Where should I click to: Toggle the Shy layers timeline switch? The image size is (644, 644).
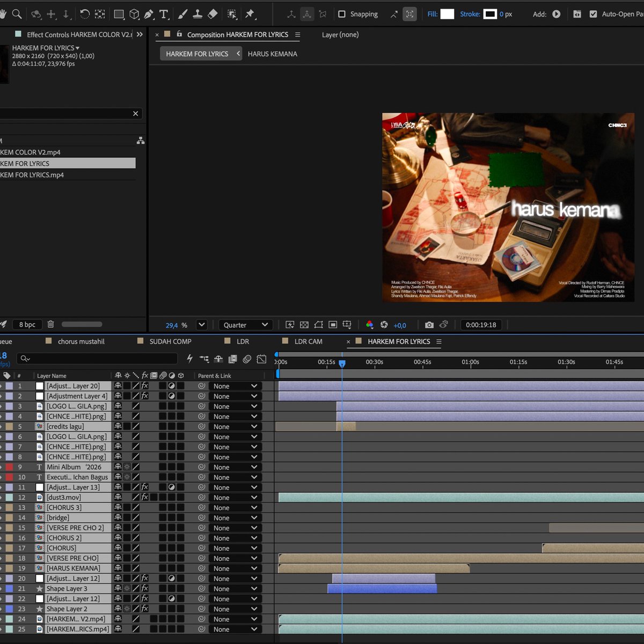(218, 359)
